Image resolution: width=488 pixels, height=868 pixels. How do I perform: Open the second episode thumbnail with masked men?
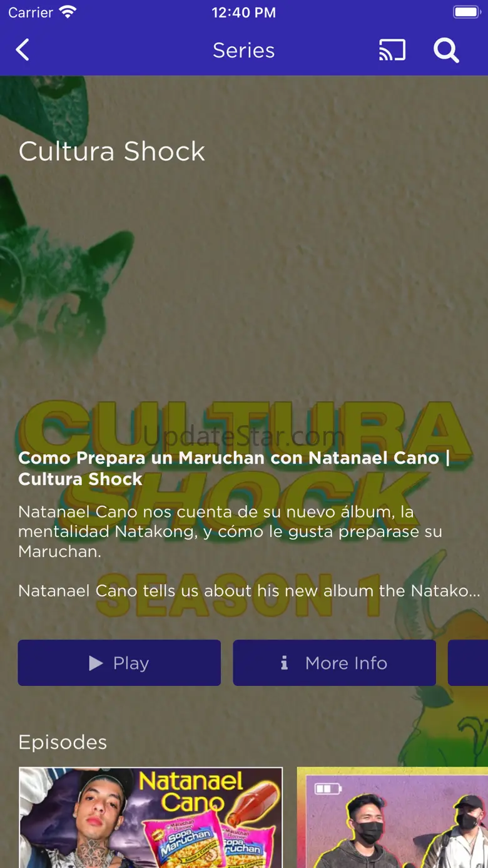(x=392, y=817)
